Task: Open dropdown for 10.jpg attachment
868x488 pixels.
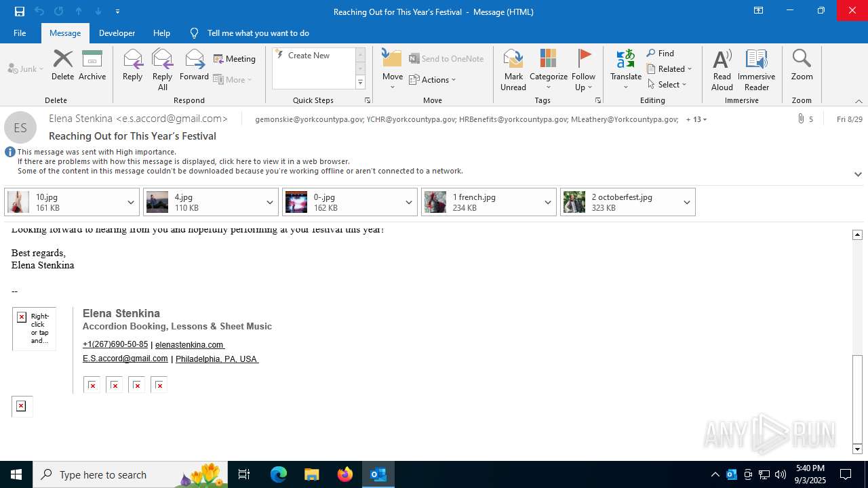Action: click(131, 202)
